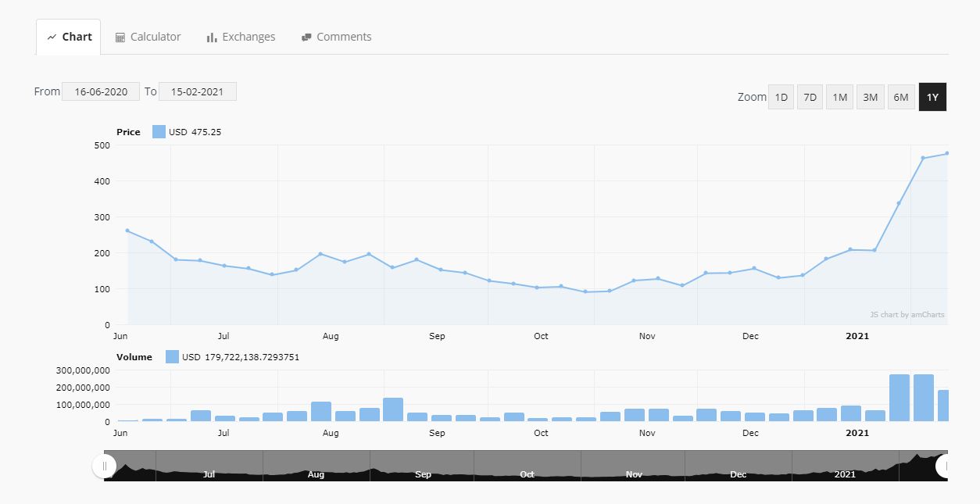The width and height of the screenshot is (980, 504).
Task: Open the From date picker
Action: click(x=101, y=91)
